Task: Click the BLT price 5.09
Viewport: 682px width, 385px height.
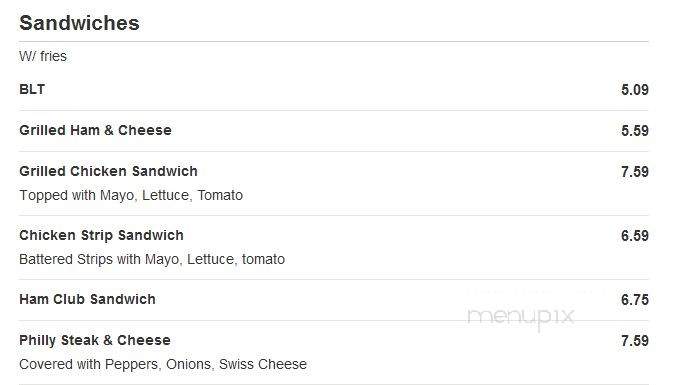Action: (x=635, y=90)
